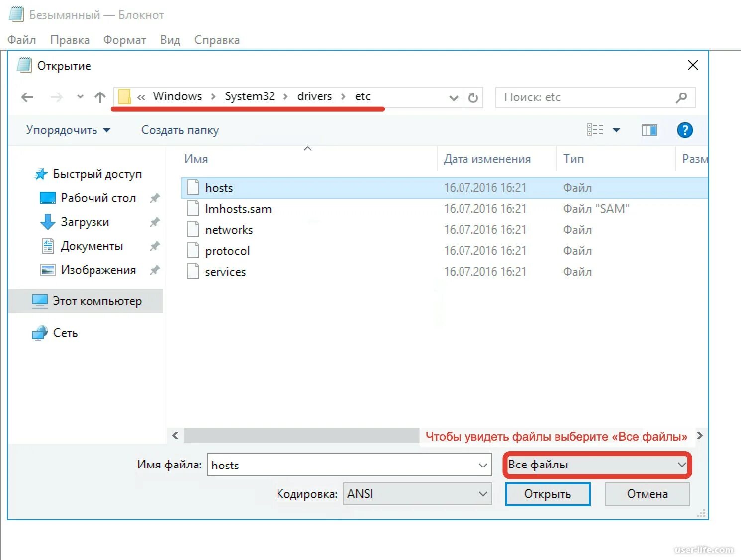Click the hosts file icon
Image resolution: width=741 pixels, height=560 pixels.
point(193,187)
